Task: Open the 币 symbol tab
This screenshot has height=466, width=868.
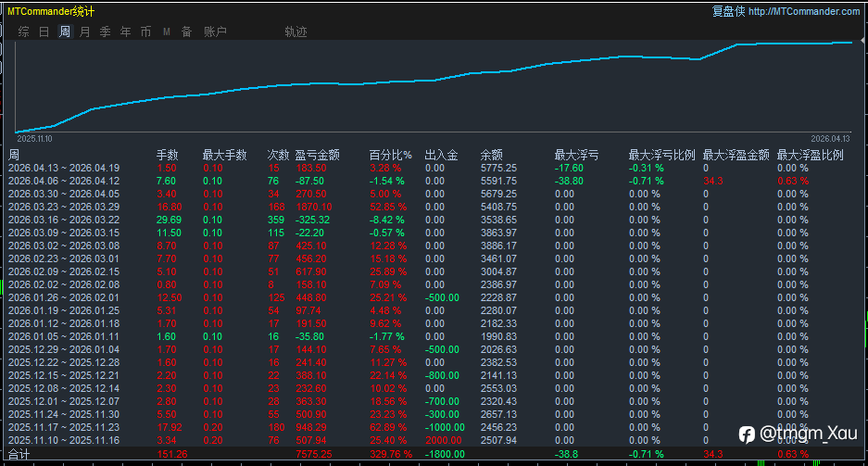Action: click(x=146, y=31)
